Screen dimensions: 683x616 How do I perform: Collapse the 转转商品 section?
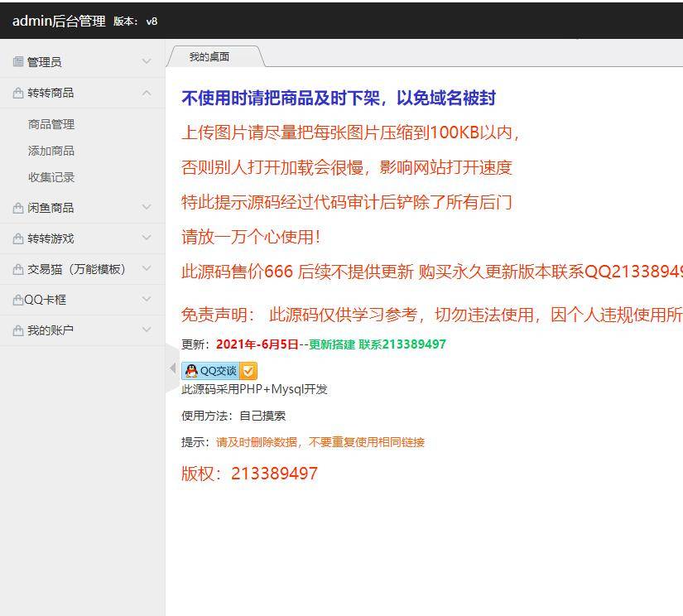click(147, 93)
